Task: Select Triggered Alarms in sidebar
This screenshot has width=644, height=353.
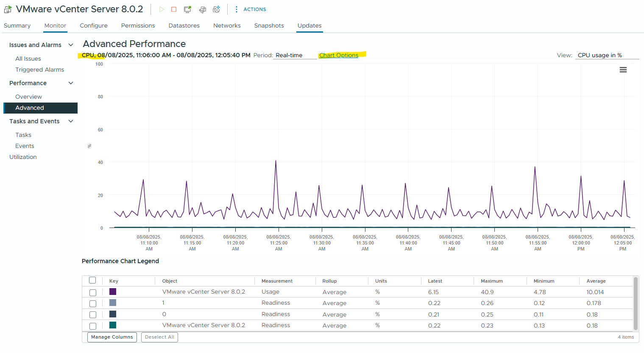Action: [x=40, y=69]
